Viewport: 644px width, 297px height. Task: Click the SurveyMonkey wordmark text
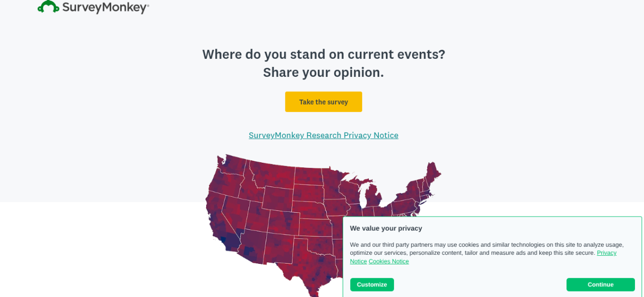(105, 8)
